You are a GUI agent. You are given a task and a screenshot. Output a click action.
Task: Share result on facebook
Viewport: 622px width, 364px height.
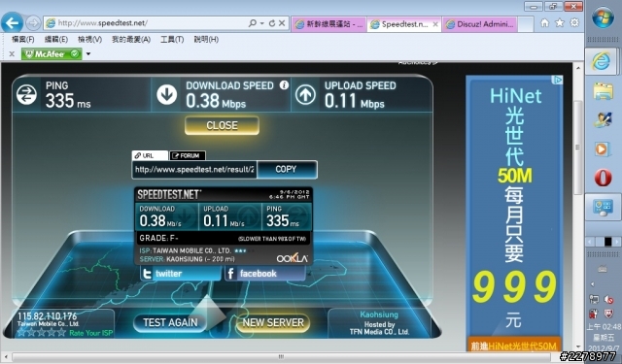pyautogui.click(x=264, y=274)
